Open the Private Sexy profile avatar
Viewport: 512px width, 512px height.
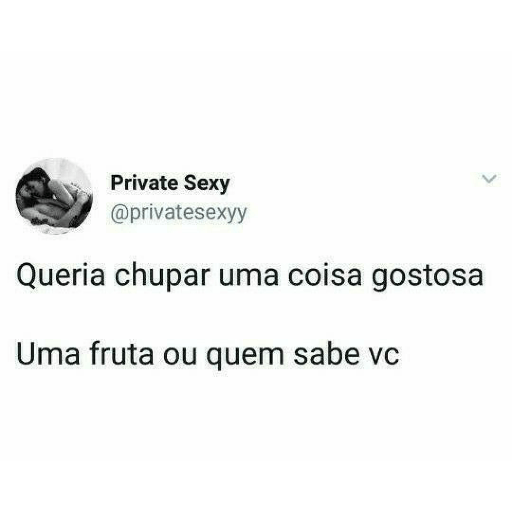(54, 196)
